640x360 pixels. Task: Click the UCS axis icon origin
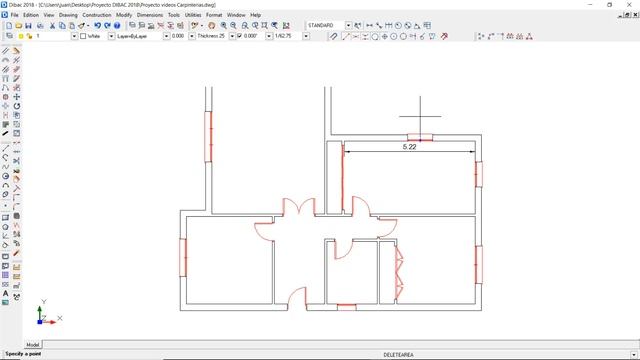(x=40, y=322)
